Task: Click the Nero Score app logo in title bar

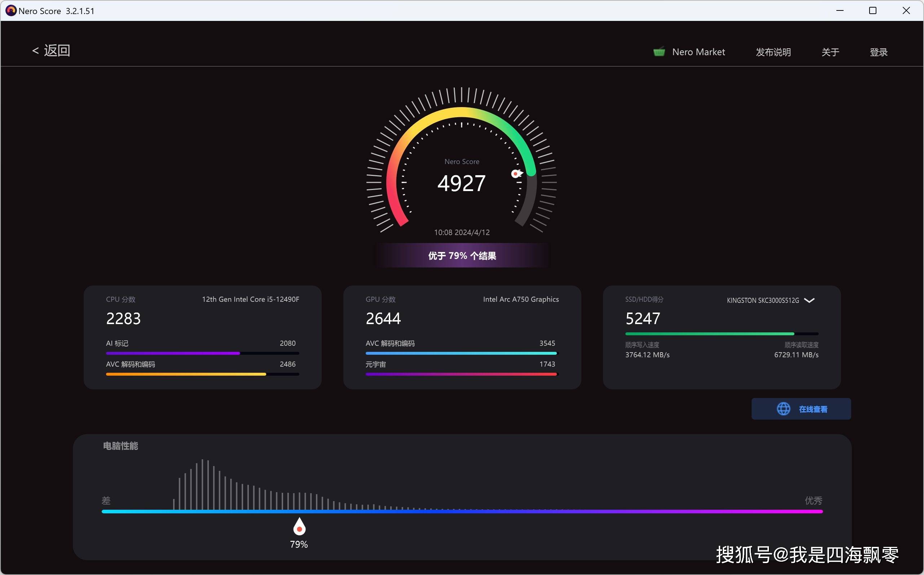Action: pos(11,11)
